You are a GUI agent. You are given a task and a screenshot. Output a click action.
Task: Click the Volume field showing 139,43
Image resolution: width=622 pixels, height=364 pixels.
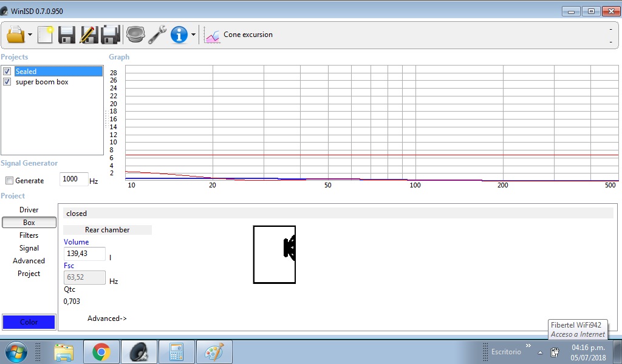click(84, 254)
